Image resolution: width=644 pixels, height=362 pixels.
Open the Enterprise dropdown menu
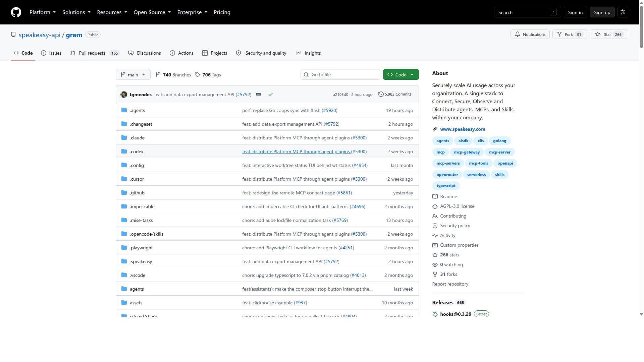pos(192,12)
